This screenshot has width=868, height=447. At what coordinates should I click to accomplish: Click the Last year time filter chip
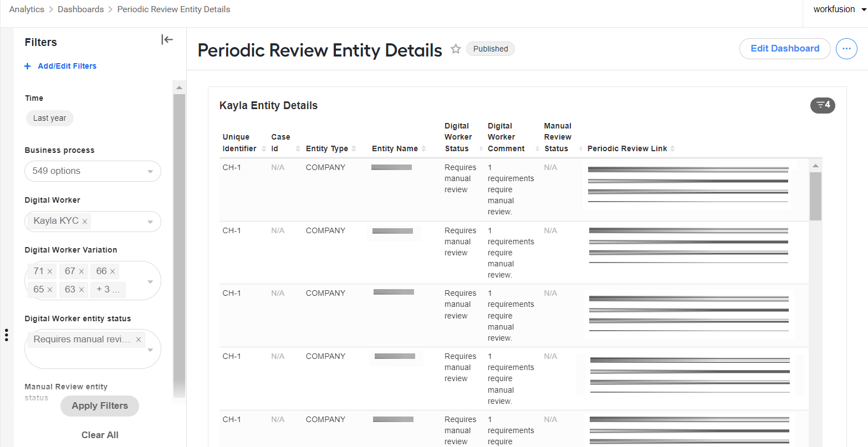click(x=50, y=118)
